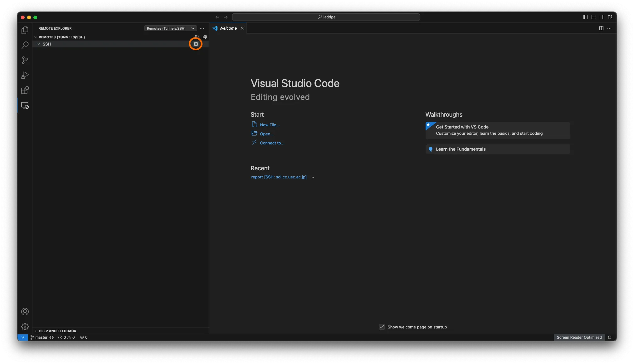Open notifications bell in status bar
Viewport: 634px width, 364px height.
(610, 337)
